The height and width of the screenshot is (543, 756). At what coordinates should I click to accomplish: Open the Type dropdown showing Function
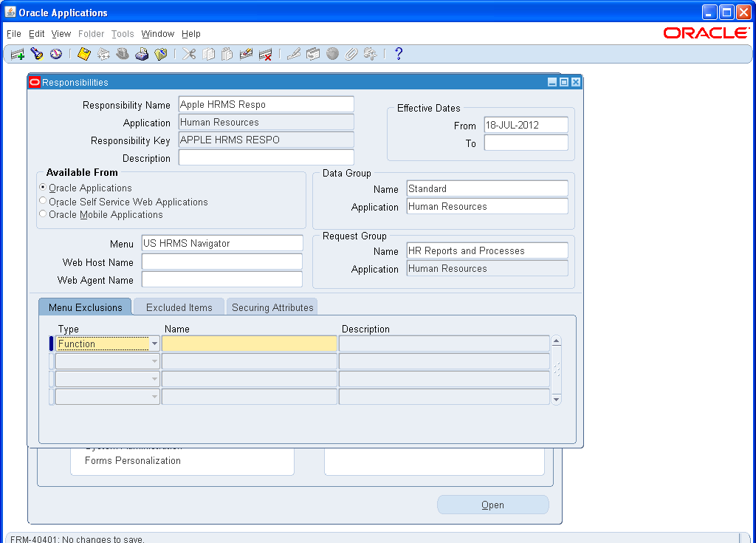154,343
